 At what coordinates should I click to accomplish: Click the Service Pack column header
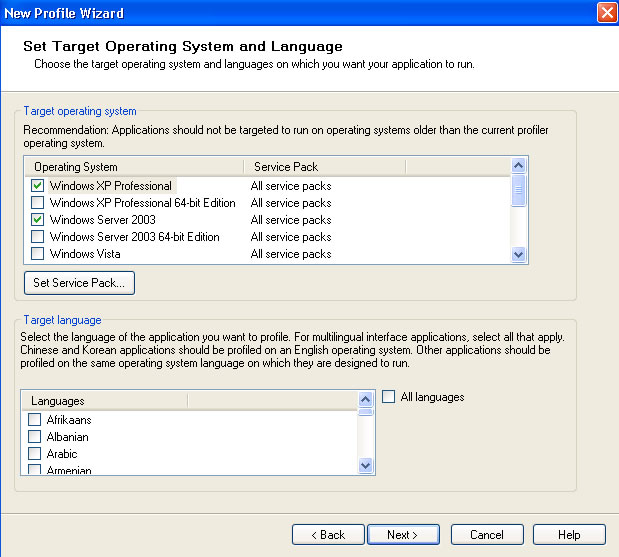(x=325, y=167)
